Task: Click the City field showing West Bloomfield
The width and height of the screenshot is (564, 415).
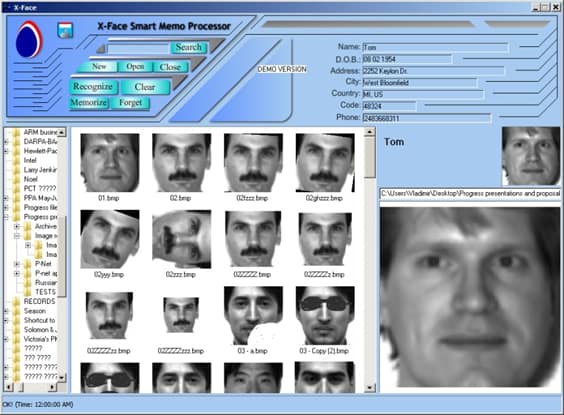Action: [x=419, y=83]
